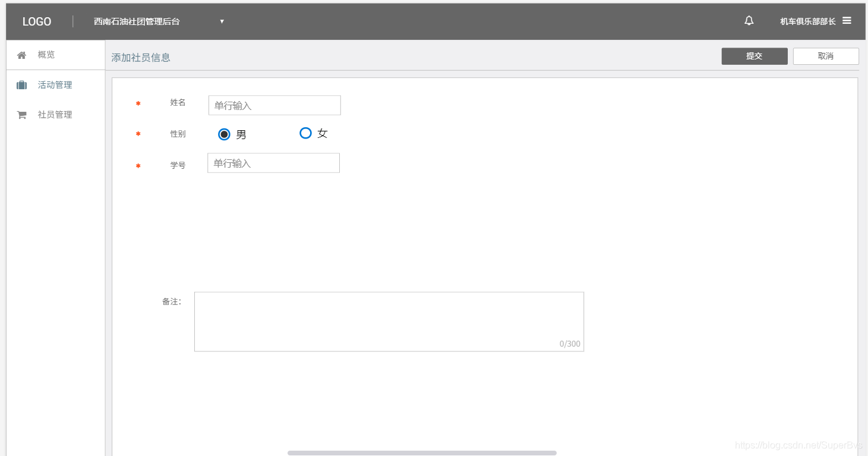Focus the 学号 input field
This screenshot has height=456, width=868.
point(273,163)
